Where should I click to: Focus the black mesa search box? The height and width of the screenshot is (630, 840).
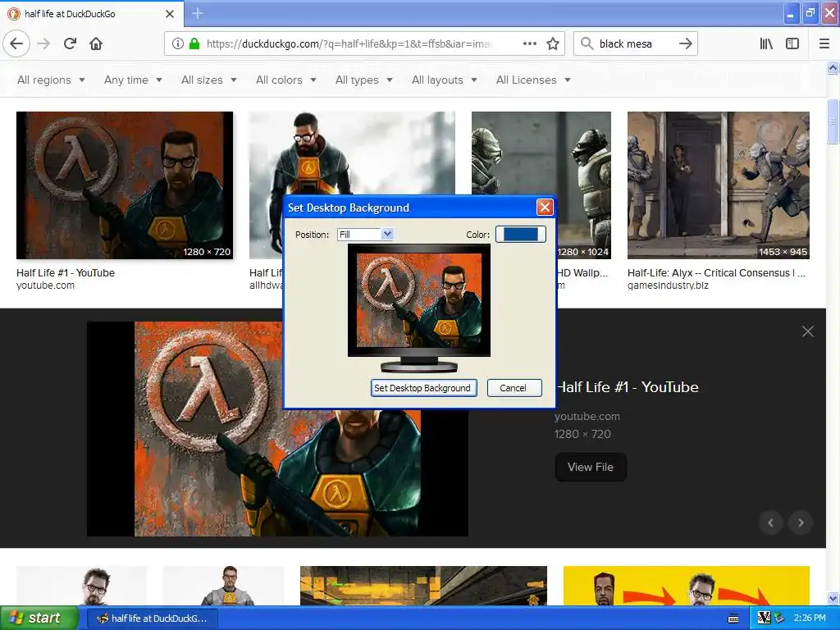pyautogui.click(x=635, y=43)
